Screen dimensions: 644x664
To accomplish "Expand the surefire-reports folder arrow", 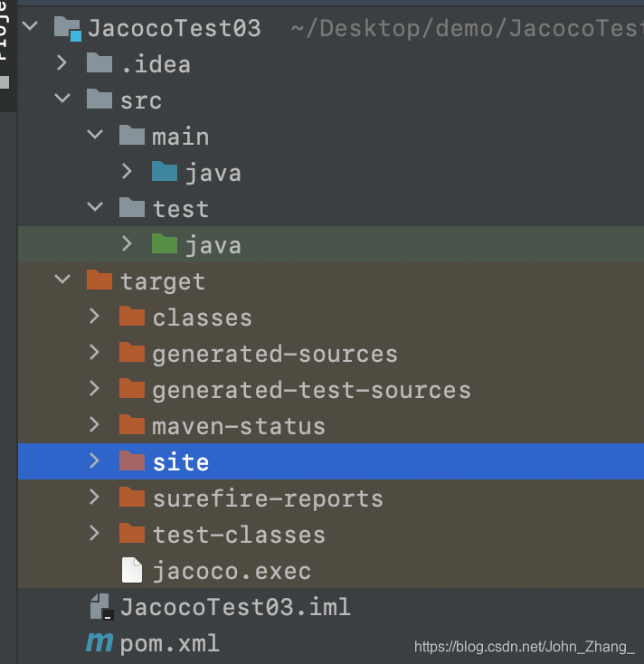I will click(x=94, y=498).
